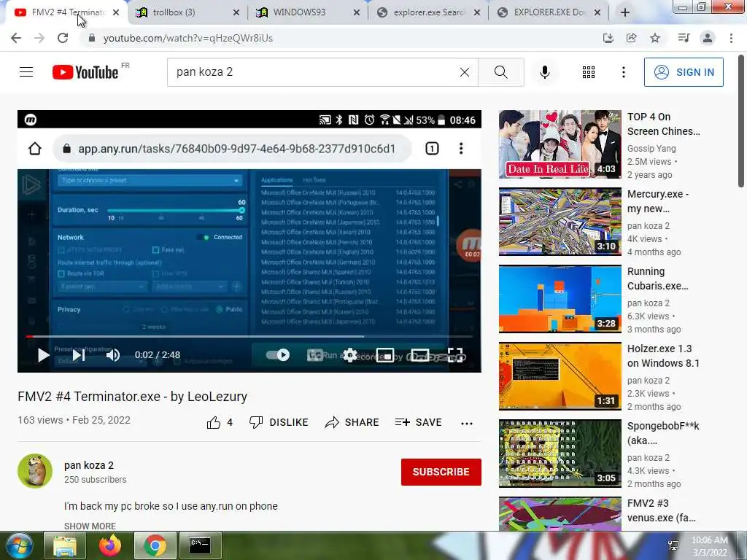Close the WINDOWS93 tab
Screen dimensions: 747x560
pyautogui.click(x=356, y=13)
